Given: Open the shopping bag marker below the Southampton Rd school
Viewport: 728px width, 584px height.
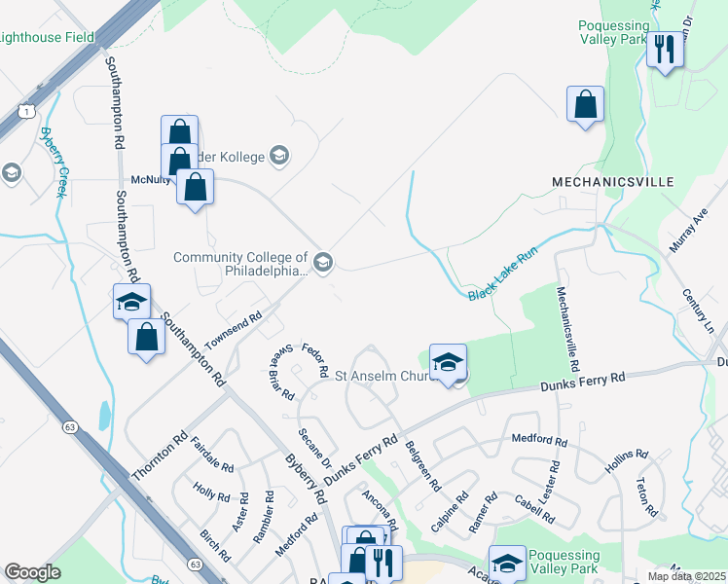Looking at the screenshot, I should (x=147, y=340).
